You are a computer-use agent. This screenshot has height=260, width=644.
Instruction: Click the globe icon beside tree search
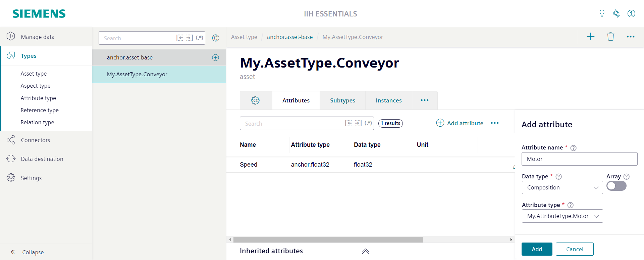pyautogui.click(x=216, y=38)
